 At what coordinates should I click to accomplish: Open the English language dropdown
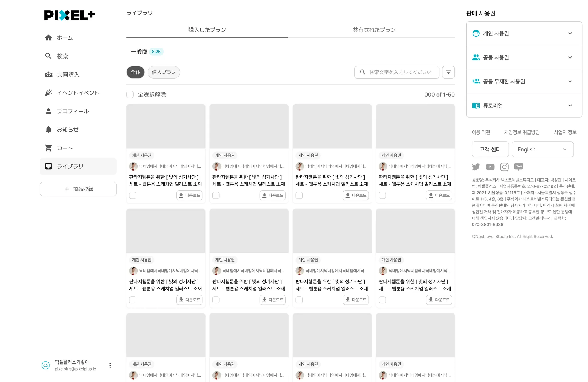coord(542,149)
